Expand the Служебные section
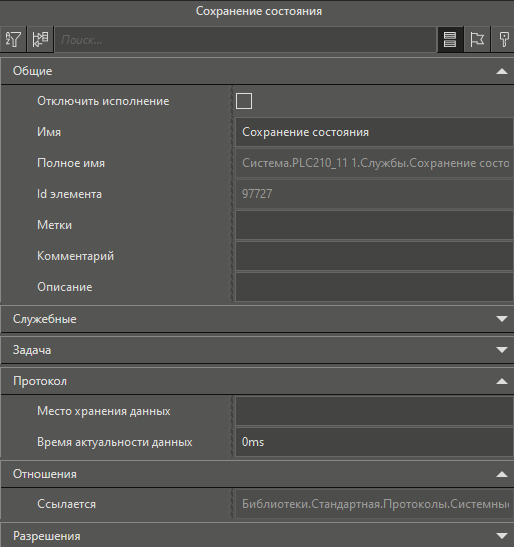Image resolution: width=514 pixels, height=547 pixels. (x=257, y=319)
